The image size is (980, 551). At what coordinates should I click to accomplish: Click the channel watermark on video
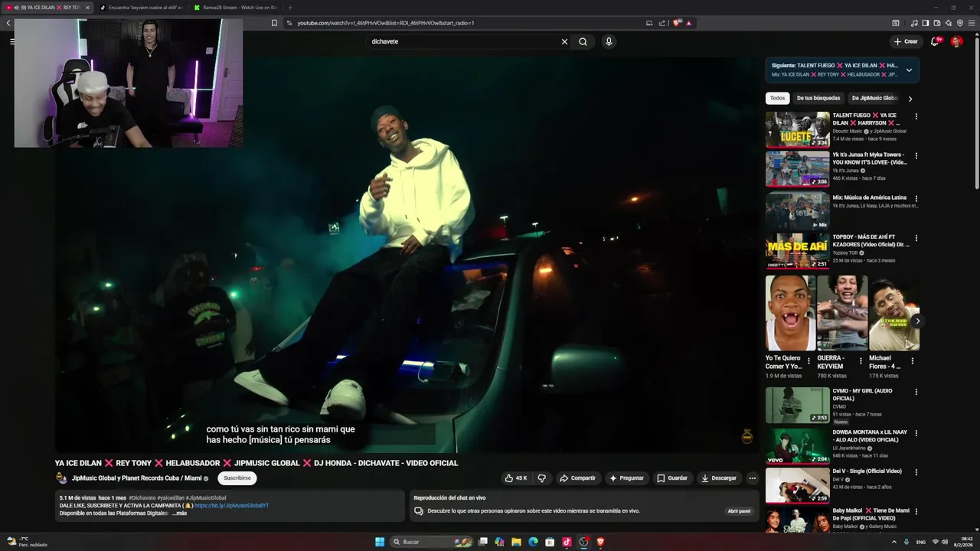pos(747,437)
